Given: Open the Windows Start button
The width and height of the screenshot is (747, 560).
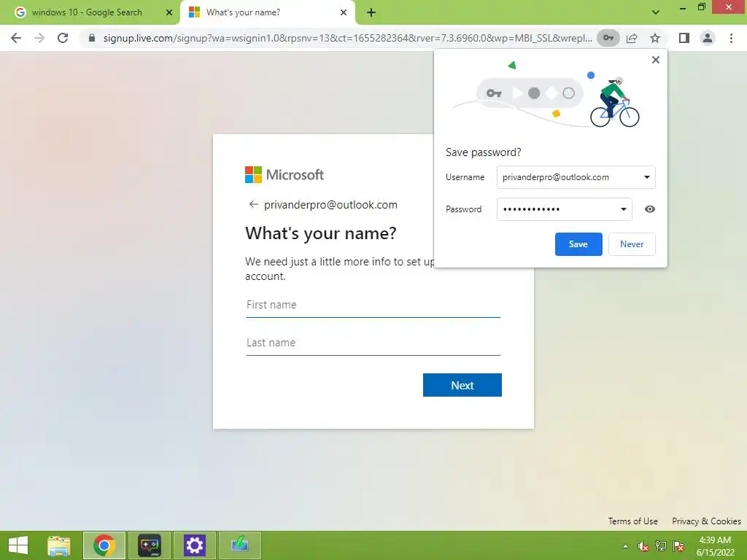Looking at the screenshot, I should [18, 545].
